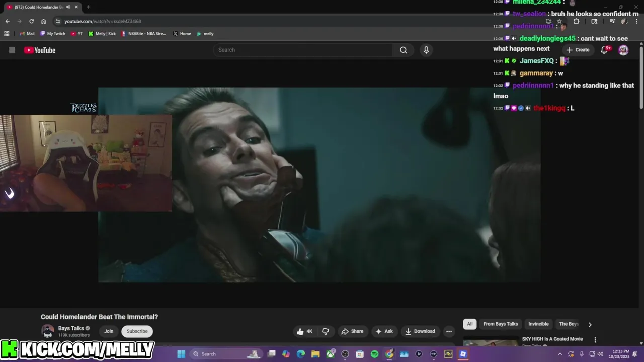The image size is (644, 362).
Task: Open the Bays Talks channel avatar
Action: point(48,331)
